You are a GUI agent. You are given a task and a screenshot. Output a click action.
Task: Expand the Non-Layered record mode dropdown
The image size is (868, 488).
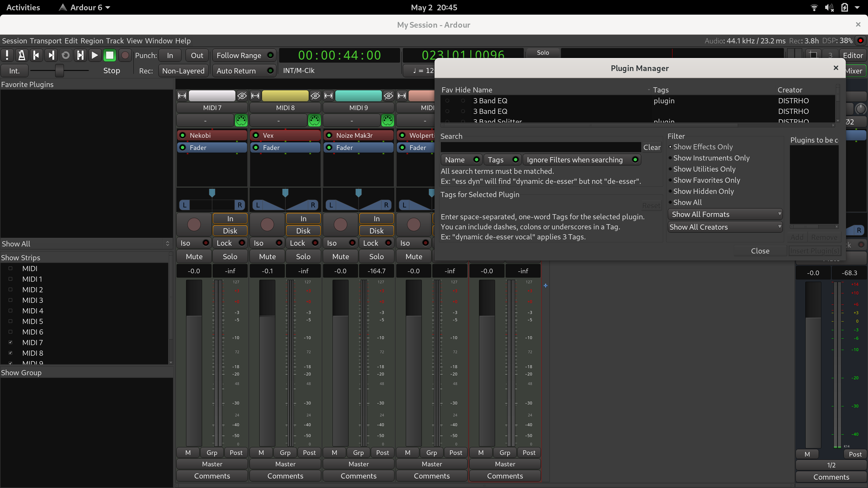point(183,71)
